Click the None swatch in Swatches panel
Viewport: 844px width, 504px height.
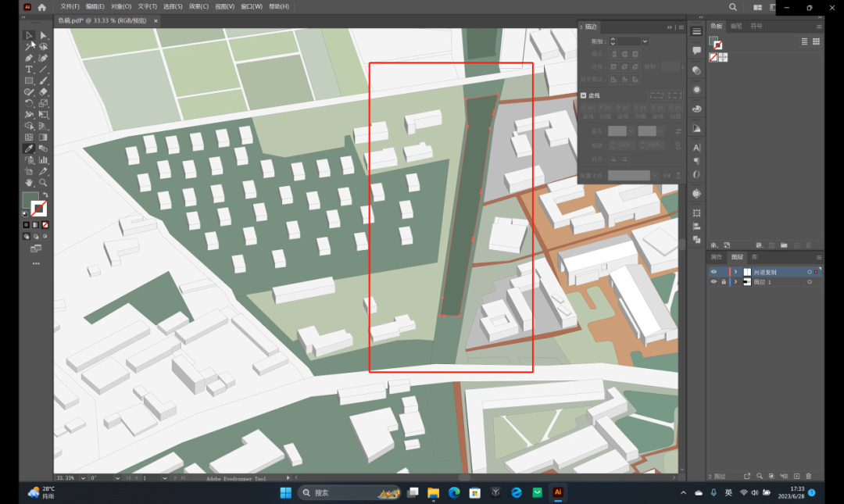(x=713, y=57)
